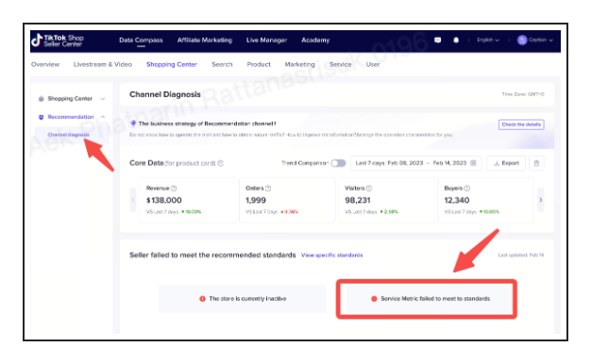The image size is (591, 364).
Task: Click the red alert icon for inactive store
Action: pos(202,299)
